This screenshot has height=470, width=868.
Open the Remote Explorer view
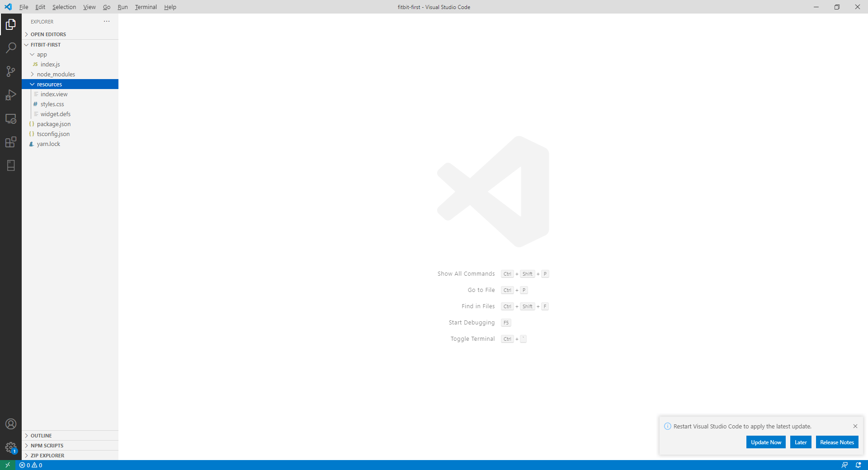(x=11, y=119)
